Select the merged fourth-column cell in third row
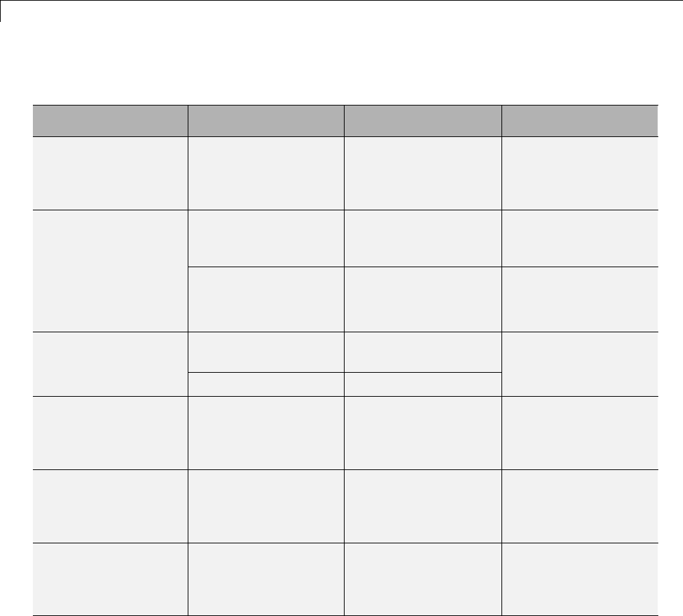Viewport: 683px width, 616px height. (580, 365)
